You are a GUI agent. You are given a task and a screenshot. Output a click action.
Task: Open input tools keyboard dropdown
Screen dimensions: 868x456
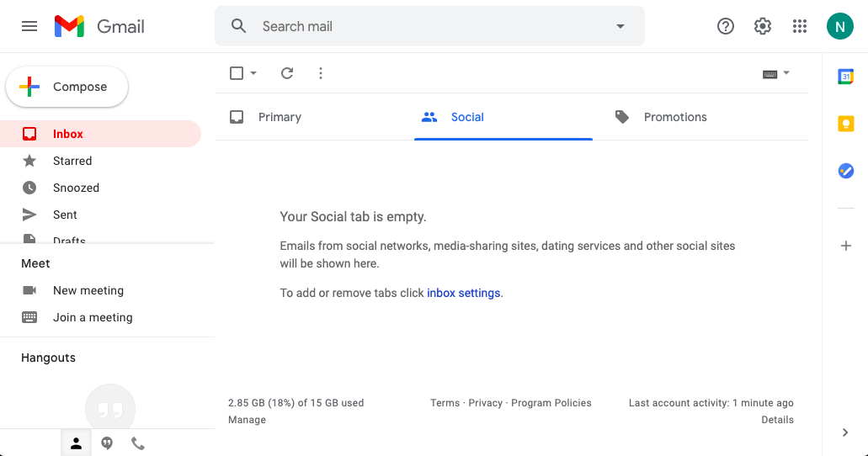(x=776, y=74)
